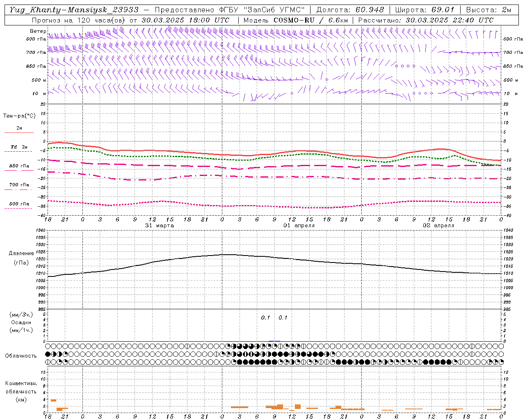This screenshot has width=525, height=420.
Task: Click the station title "Yug_Khanty-Mansiysk_23933"
Action: [74, 10]
